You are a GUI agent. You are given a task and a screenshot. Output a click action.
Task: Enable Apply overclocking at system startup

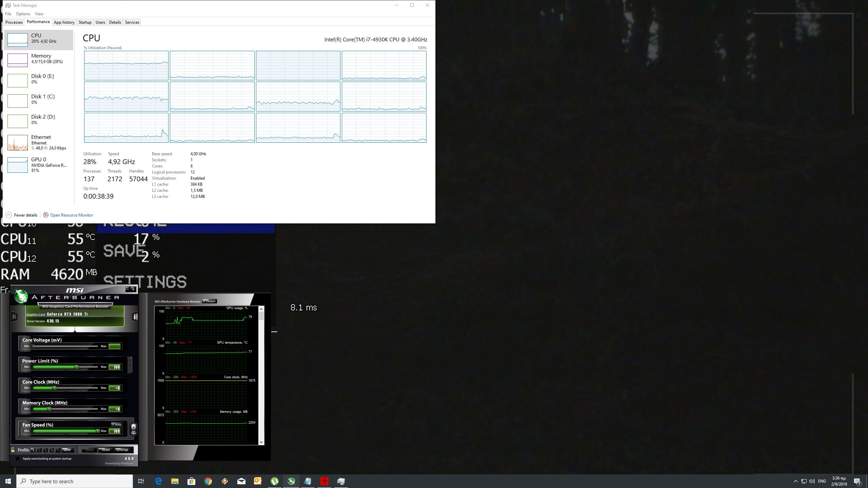18,459
